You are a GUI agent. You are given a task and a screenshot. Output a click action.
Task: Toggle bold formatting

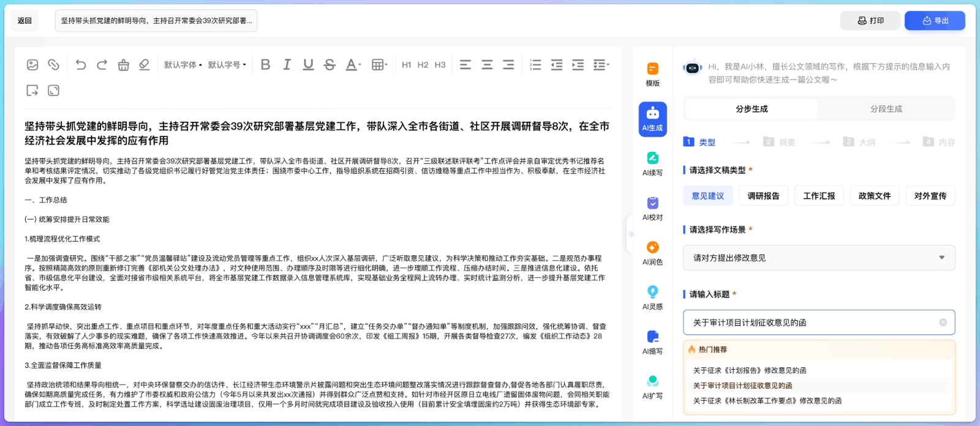265,65
